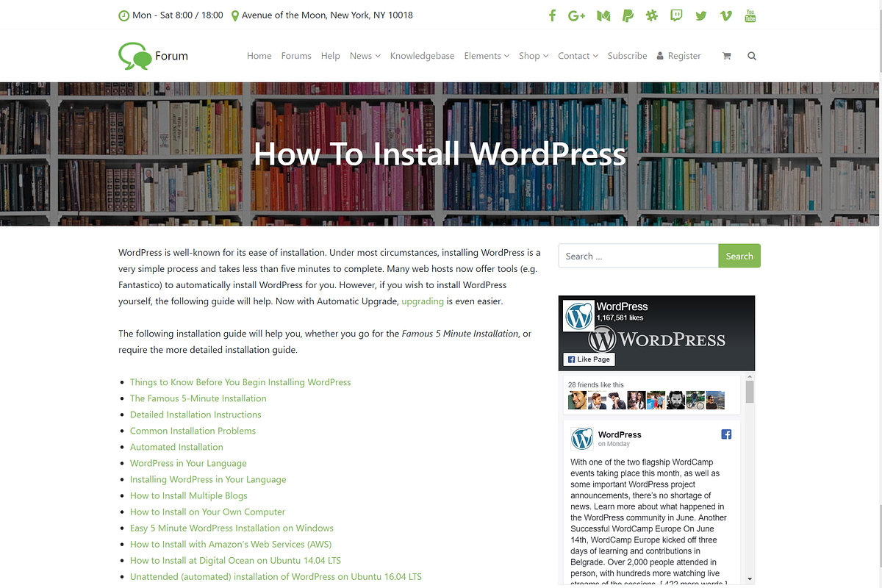The height and width of the screenshot is (588, 882).
Task: Open 'Common Installation Problems' link
Action: 193,431
